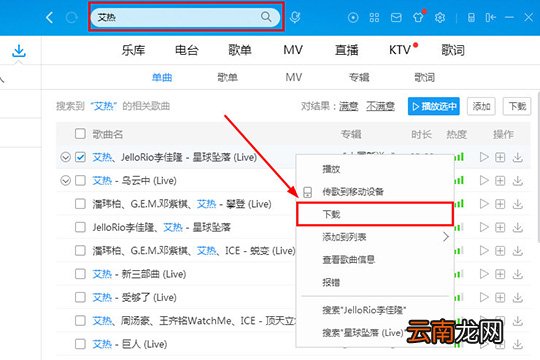Click the 不满意 feedback link
Screen dimensions: 540x360
coord(380,106)
